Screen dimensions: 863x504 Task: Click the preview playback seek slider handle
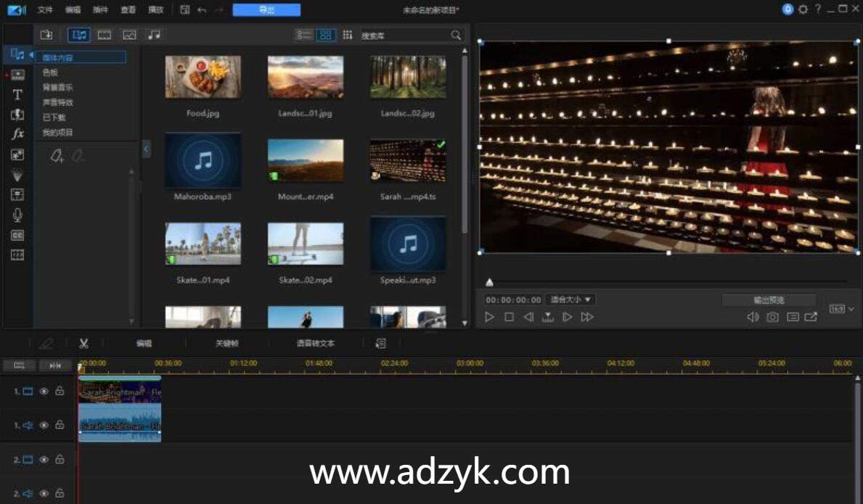point(489,282)
